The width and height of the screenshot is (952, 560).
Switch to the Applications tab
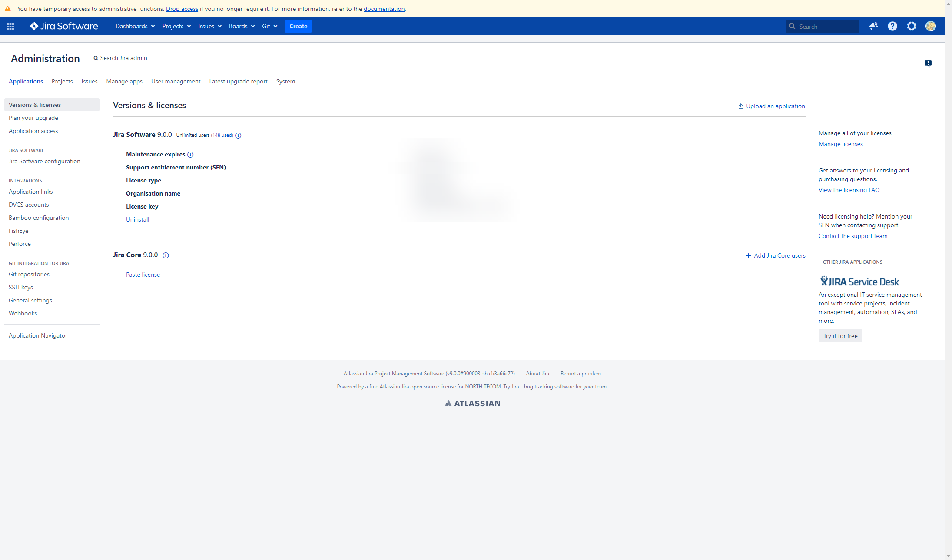[26, 81]
